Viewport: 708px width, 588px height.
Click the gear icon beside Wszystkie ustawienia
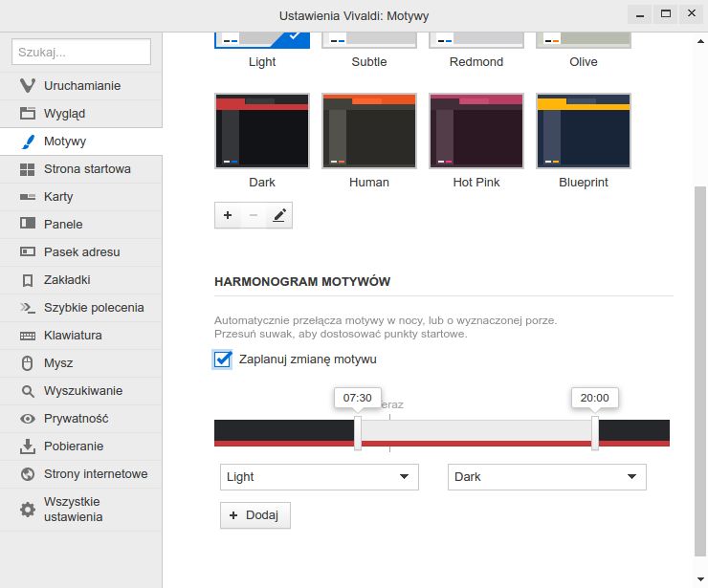point(28,510)
